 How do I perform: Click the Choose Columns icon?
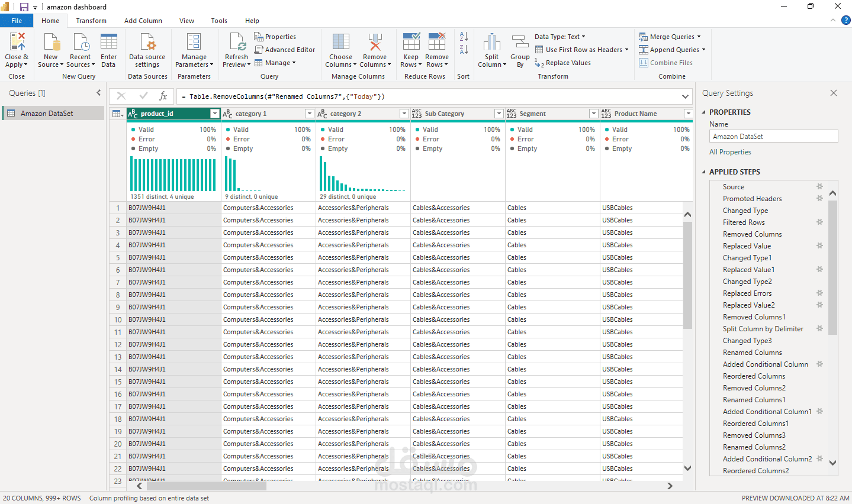[x=340, y=43]
